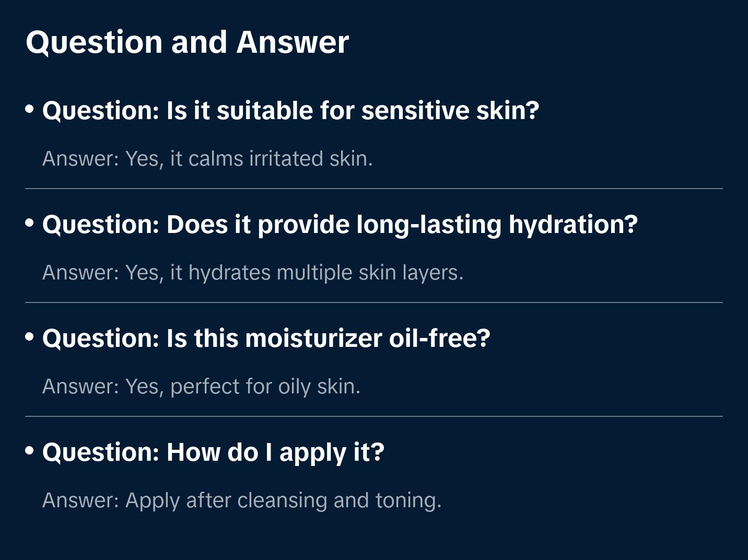Click the answer about hydrating multiple skin layers
The height and width of the screenshot is (560, 748).
pyautogui.click(x=253, y=273)
